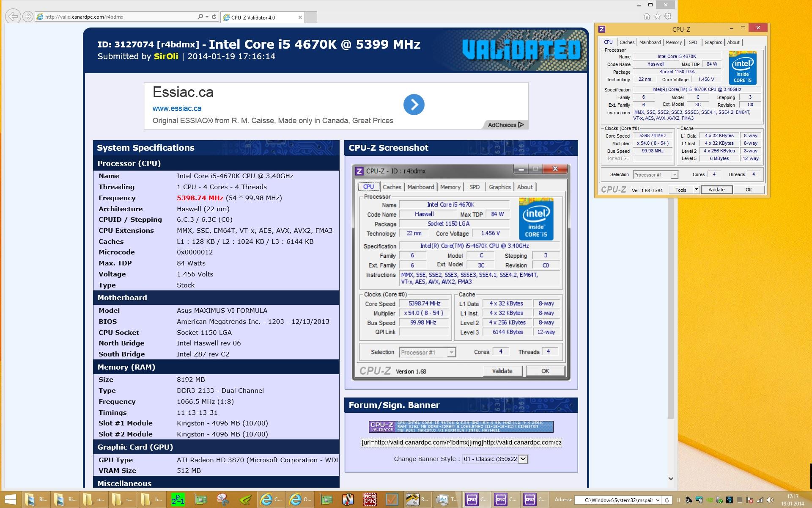Image resolution: width=812 pixels, height=508 pixels.
Task: Open submitter SirOli profile link
Action: pos(166,56)
